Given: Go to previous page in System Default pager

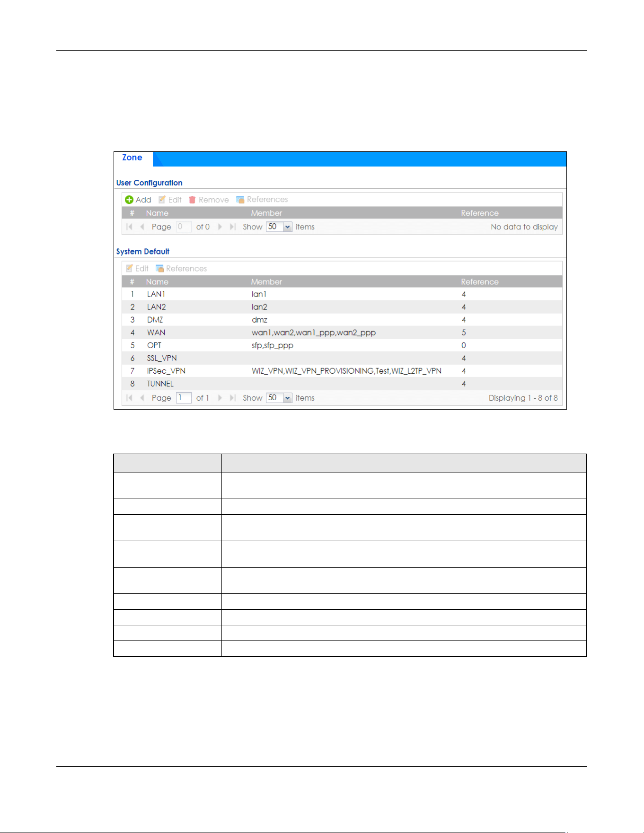Looking at the screenshot, I should [142, 398].
